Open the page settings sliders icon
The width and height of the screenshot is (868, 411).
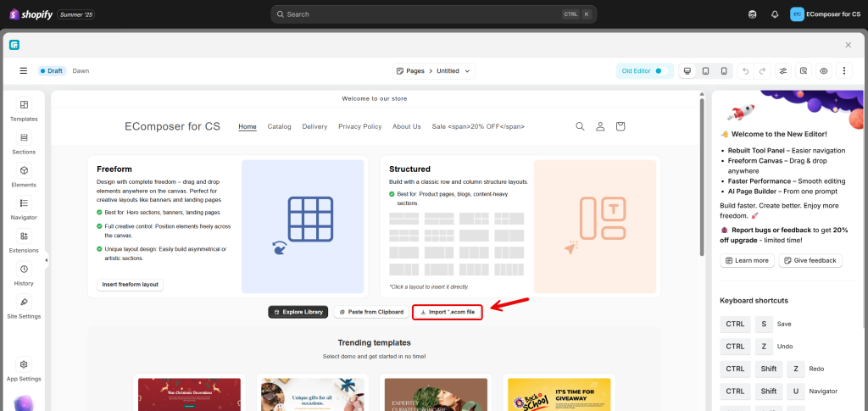[782, 71]
